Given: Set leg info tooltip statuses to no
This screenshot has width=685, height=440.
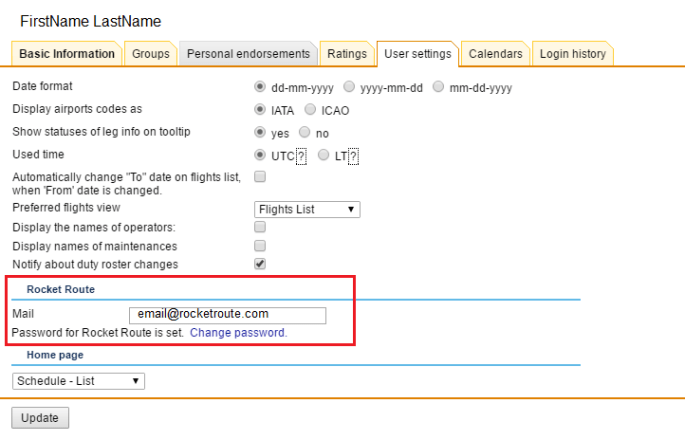Looking at the screenshot, I should (x=305, y=132).
